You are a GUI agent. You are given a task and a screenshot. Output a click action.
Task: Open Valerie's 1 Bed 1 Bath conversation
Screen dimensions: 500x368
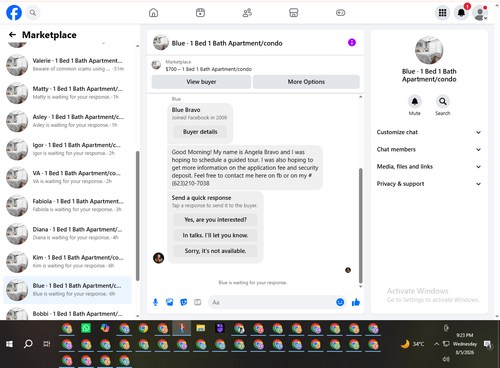(68, 65)
